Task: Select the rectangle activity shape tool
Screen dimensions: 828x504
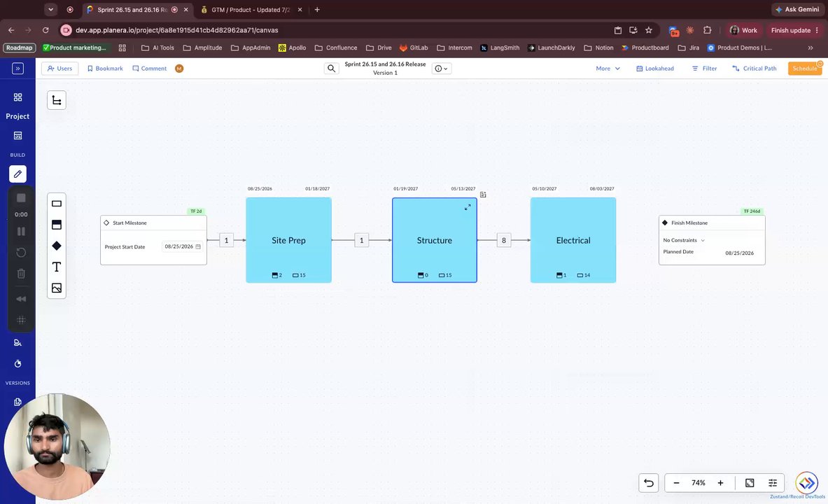Action: (57, 204)
